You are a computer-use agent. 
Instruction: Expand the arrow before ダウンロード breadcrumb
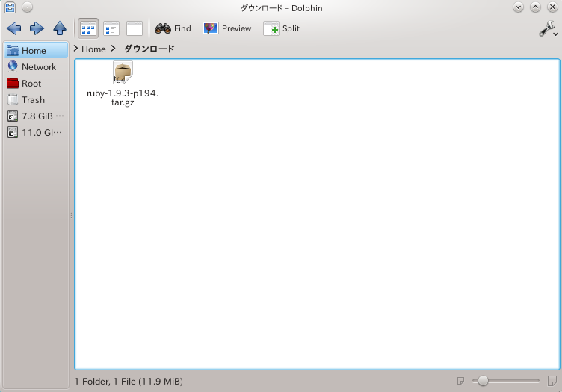[x=114, y=49]
